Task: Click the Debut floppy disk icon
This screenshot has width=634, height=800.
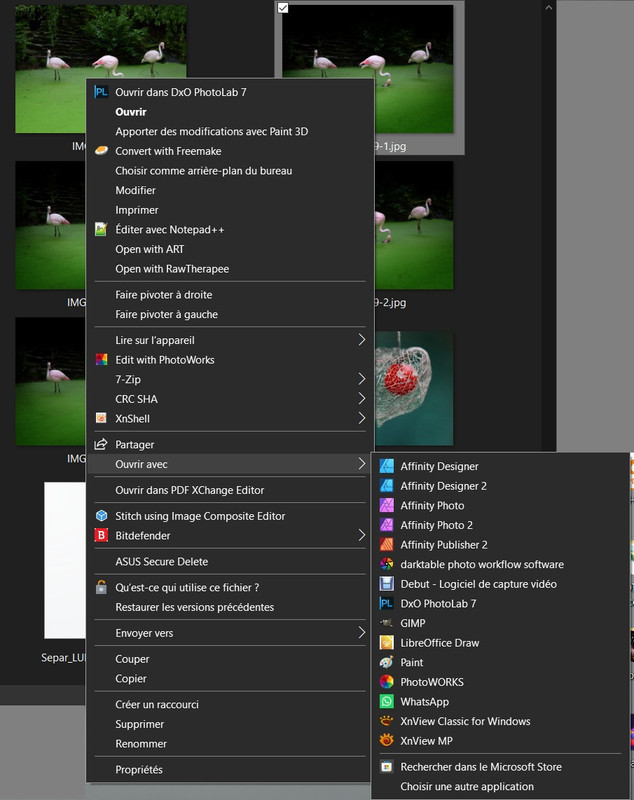Action: (x=387, y=584)
